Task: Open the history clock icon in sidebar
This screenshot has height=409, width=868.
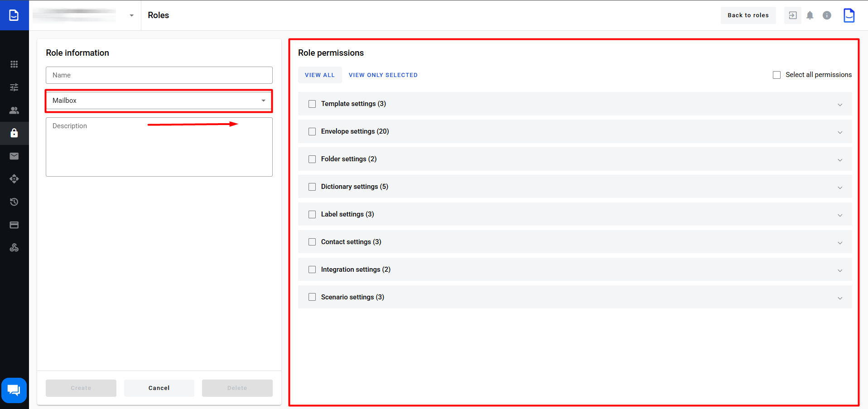Action: pos(14,202)
